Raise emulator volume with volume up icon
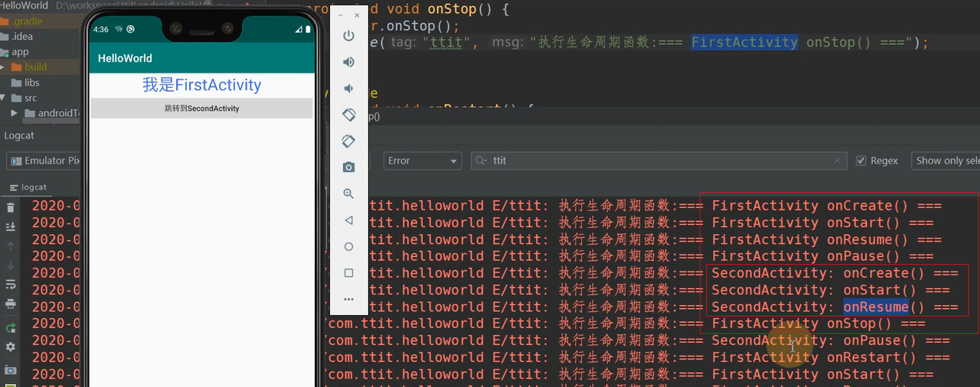 pos(348,62)
